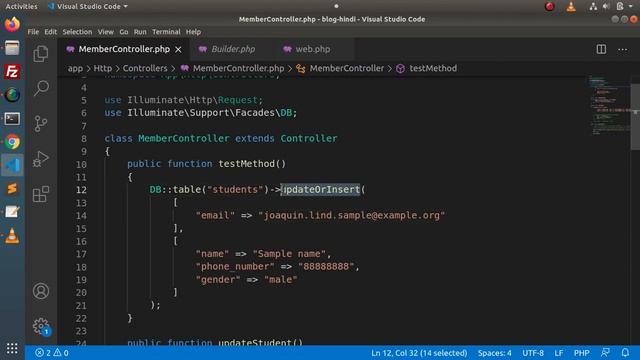Open Terminal from the dock
Screen dimensions: 640x360
pyautogui.click(x=12, y=119)
